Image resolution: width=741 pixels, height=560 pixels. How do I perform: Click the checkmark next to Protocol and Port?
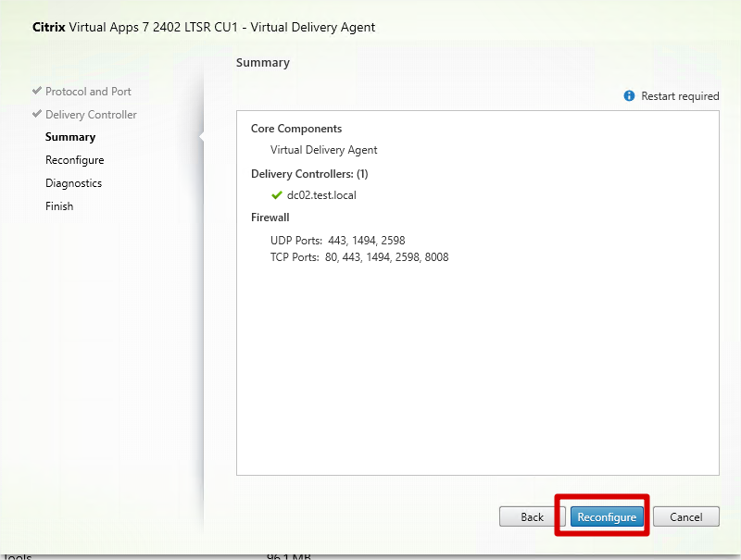[x=37, y=91]
